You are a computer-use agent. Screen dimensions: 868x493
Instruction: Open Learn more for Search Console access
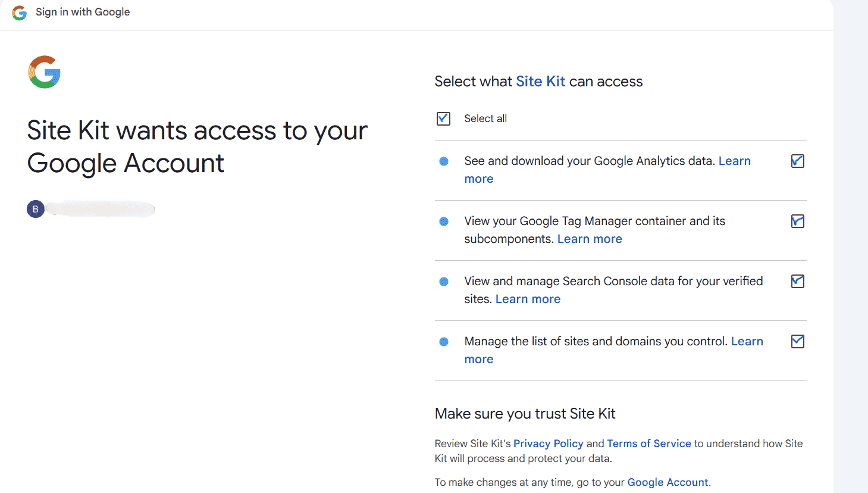click(528, 298)
